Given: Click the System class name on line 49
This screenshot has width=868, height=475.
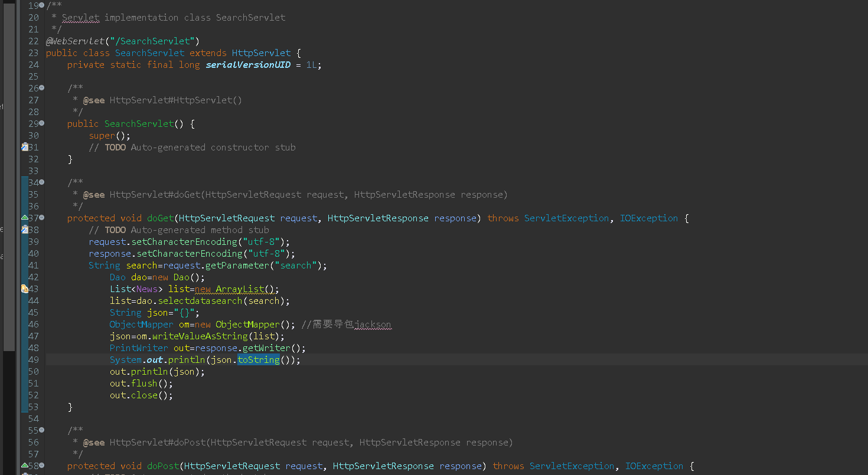Looking at the screenshot, I should (x=126, y=360).
